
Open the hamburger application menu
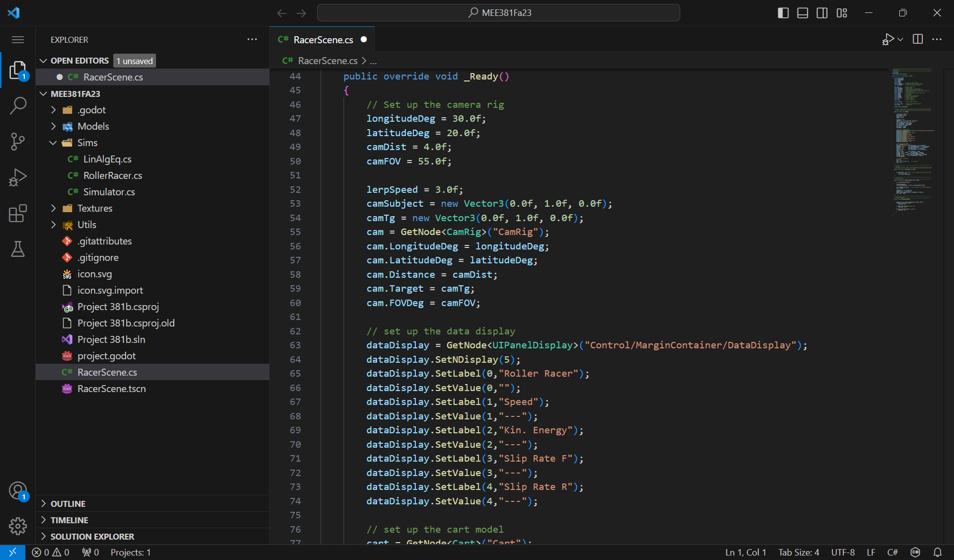click(x=17, y=39)
